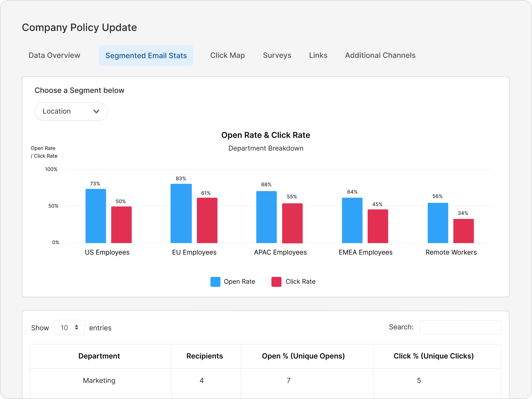Click the Remote Workers 34% click rate bar
This screenshot has height=399, width=532.
click(x=463, y=231)
